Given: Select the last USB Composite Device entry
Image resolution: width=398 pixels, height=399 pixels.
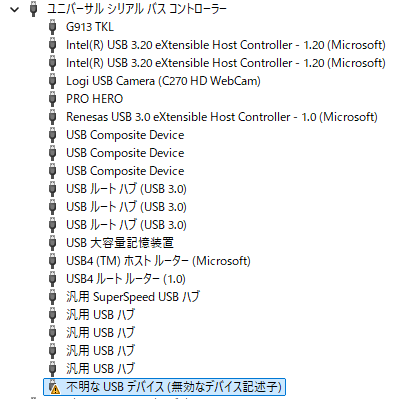Looking at the screenshot, I should [125, 171].
